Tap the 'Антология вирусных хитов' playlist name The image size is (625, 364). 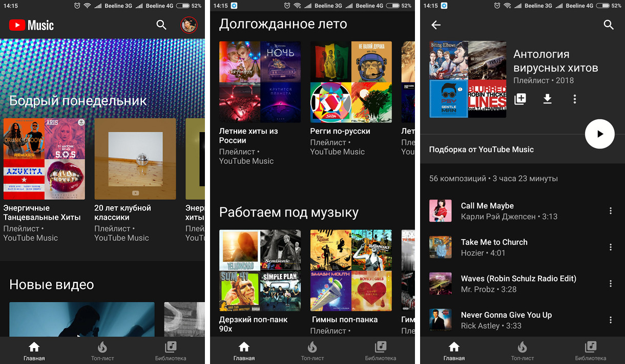click(556, 61)
